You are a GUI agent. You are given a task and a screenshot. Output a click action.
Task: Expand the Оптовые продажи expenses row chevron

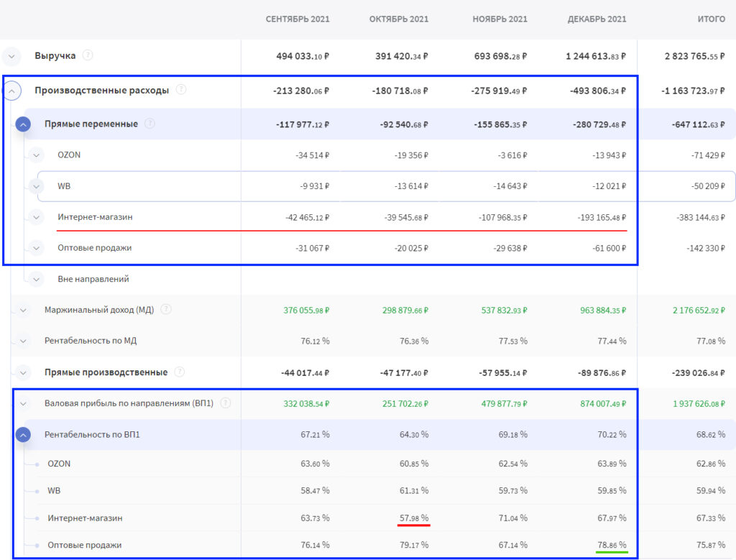37,248
